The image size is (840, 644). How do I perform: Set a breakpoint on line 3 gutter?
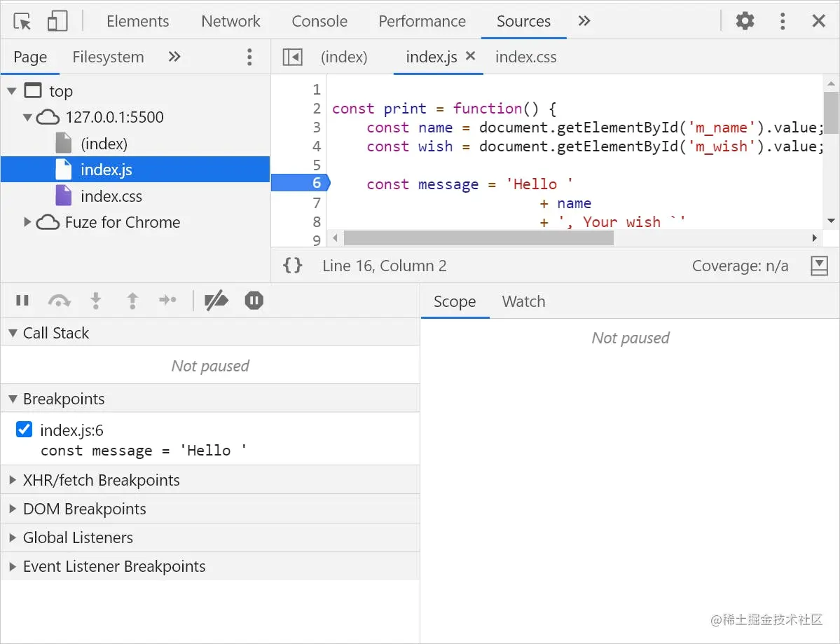pyautogui.click(x=317, y=128)
